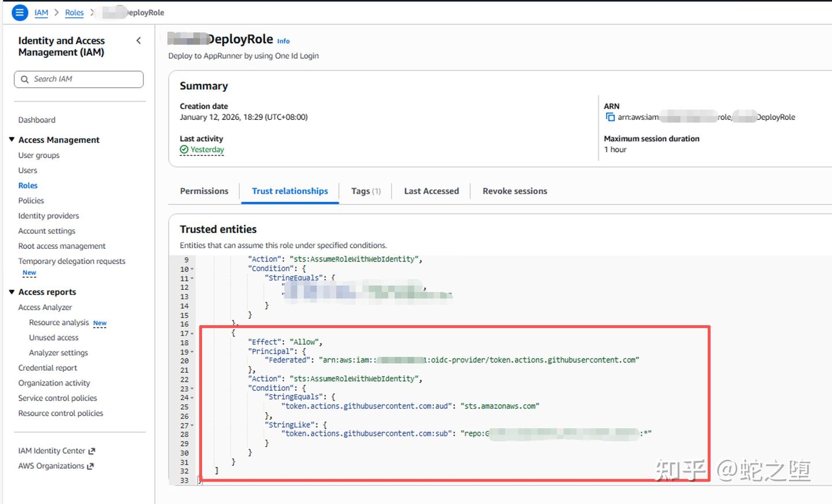
Task: Open AWS Organizations external link icon
Action: tap(91, 466)
